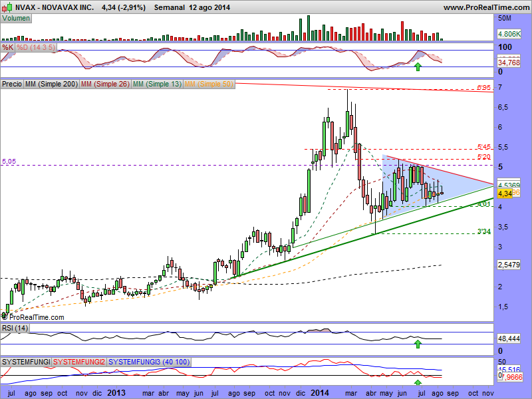Click the 3,5 price scale label

coord(503,227)
